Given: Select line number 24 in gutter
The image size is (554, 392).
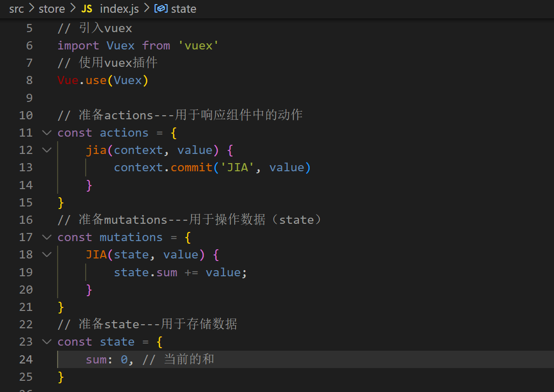Looking at the screenshot, I should tap(26, 359).
